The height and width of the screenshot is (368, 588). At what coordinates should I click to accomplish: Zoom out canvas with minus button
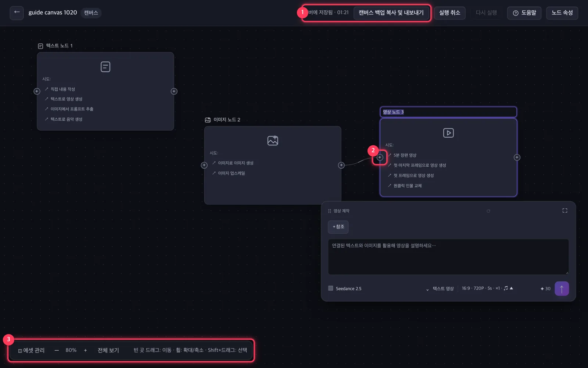coord(57,350)
